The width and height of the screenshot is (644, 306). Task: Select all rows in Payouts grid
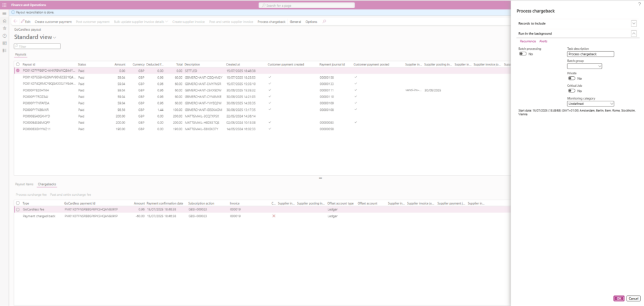[18, 65]
